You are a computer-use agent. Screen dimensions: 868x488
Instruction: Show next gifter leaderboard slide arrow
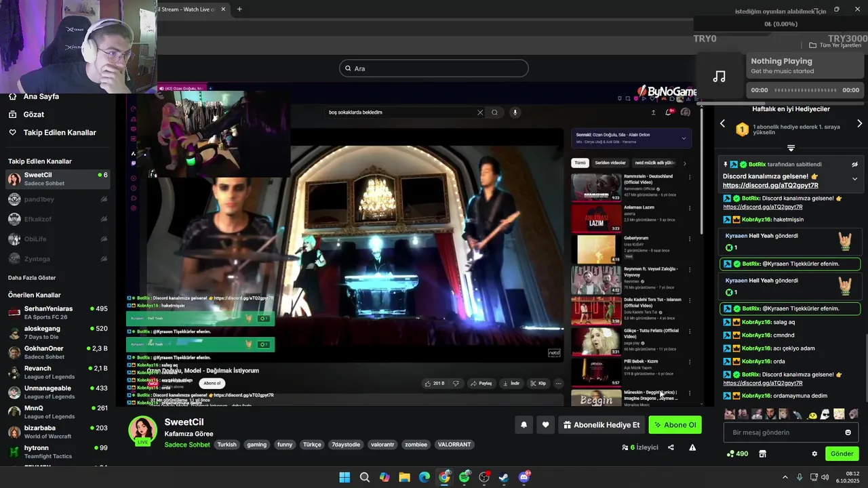(859, 123)
